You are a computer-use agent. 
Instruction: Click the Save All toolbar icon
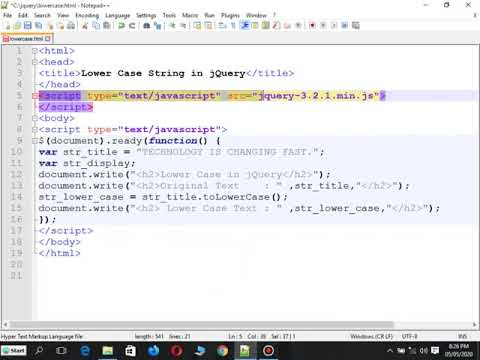coord(39,26)
